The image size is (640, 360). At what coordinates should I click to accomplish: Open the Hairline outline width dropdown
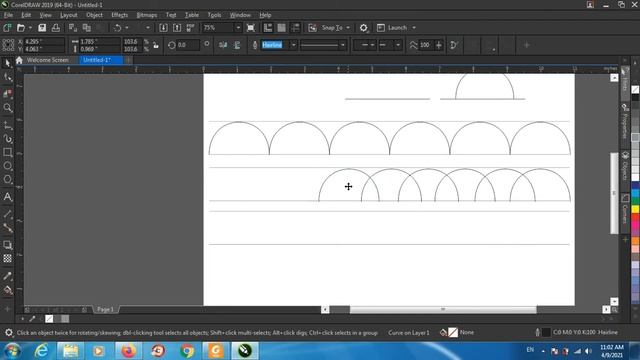click(x=293, y=45)
